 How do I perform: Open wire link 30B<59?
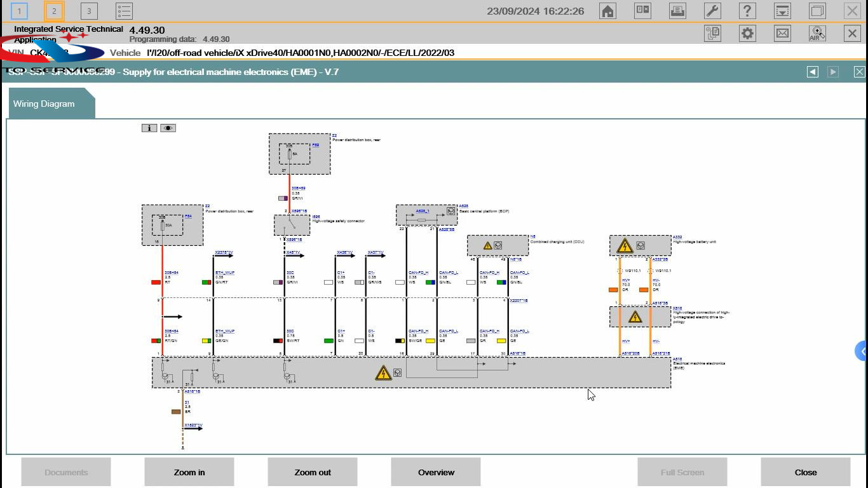(x=298, y=188)
